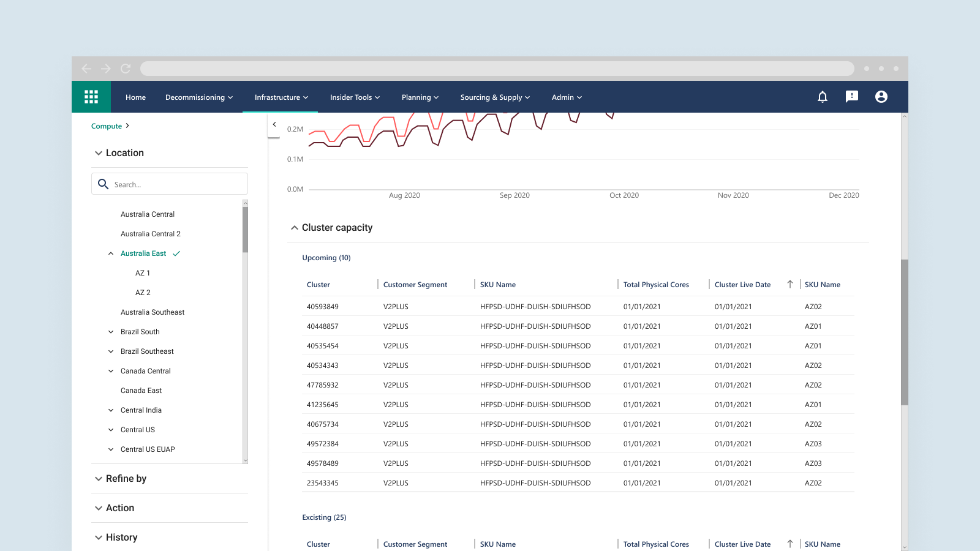Expand the Refine by section
980x551 pixels.
[x=99, y=479]
